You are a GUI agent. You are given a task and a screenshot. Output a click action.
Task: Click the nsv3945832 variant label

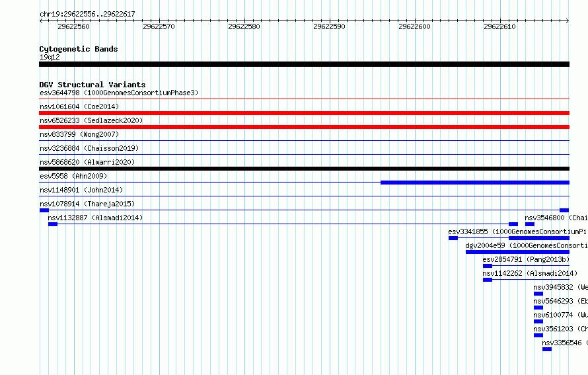[x=561, y=287]
